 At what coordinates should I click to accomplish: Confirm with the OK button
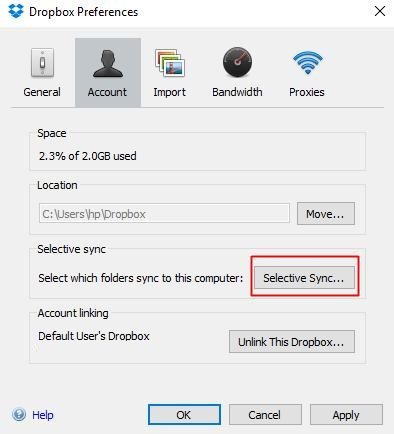click(184, 415)
